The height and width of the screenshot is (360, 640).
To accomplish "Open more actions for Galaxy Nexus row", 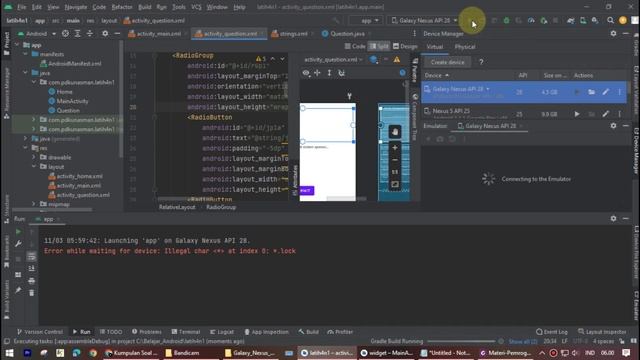I will pyautogui.click(x=619, y=92).
